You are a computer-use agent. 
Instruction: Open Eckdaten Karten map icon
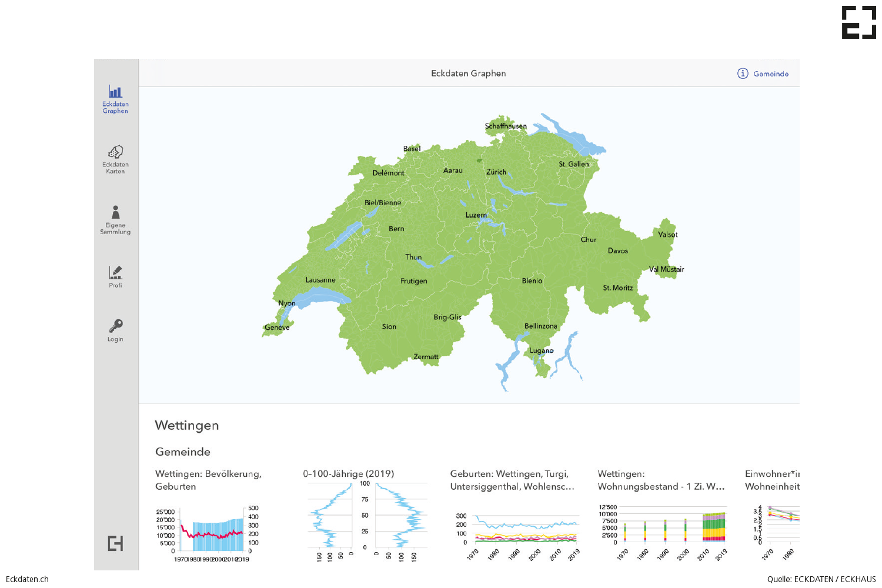point(115,152)
